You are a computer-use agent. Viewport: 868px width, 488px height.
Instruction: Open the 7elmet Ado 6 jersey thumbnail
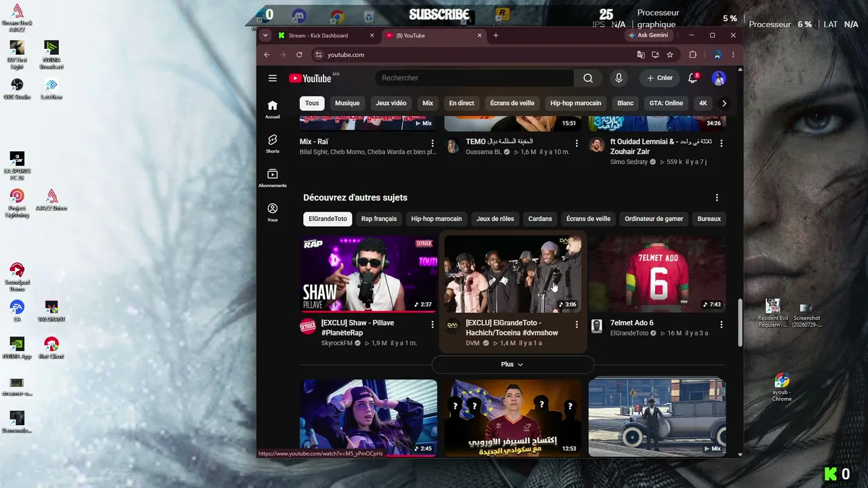click(657, 274)
